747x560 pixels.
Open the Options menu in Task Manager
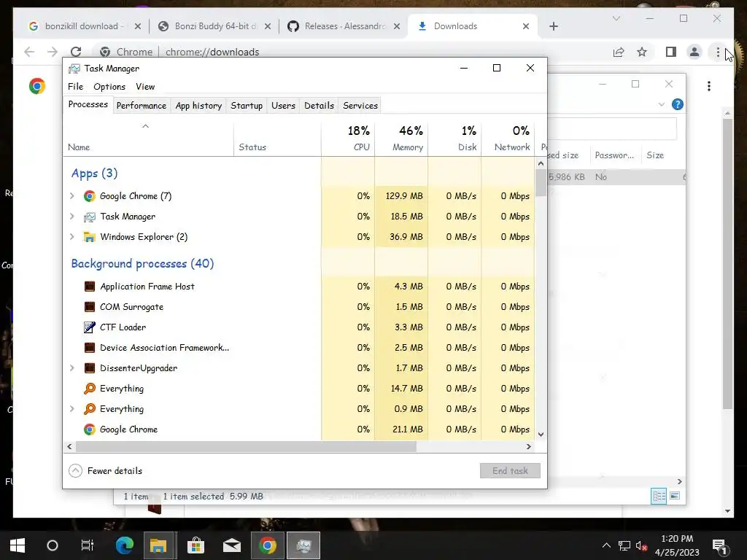(109, 87)
